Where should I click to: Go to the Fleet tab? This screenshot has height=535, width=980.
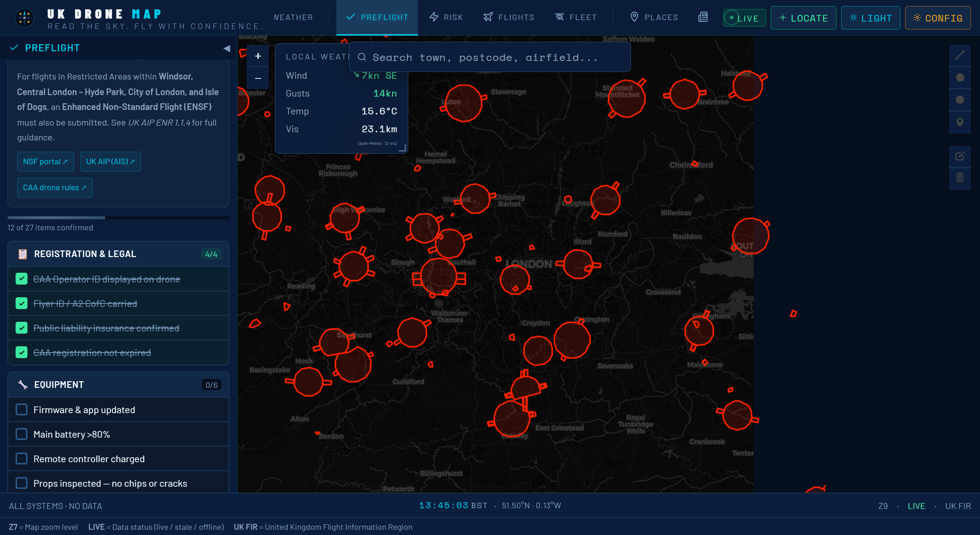(576, 17)
